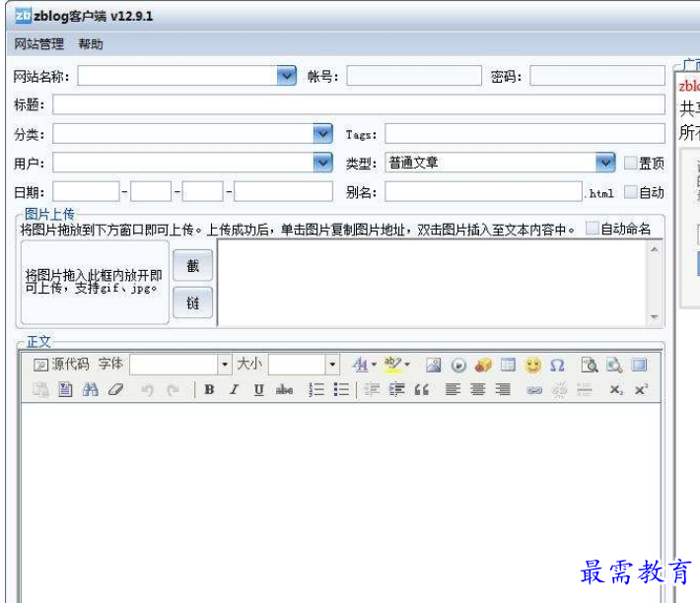The image size is (700, 603).
Task: Apply superscript formatting
Action: point(641,390)
